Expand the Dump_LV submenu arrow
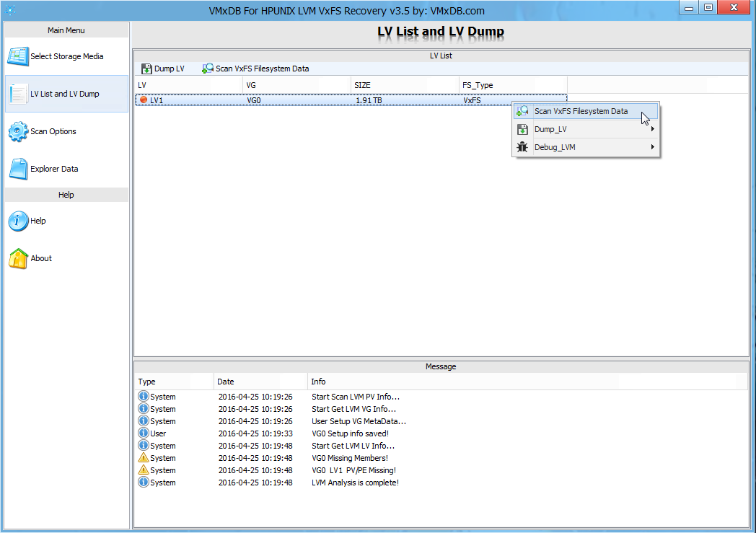Screen dimensions: 756x533 coord(652,129)
